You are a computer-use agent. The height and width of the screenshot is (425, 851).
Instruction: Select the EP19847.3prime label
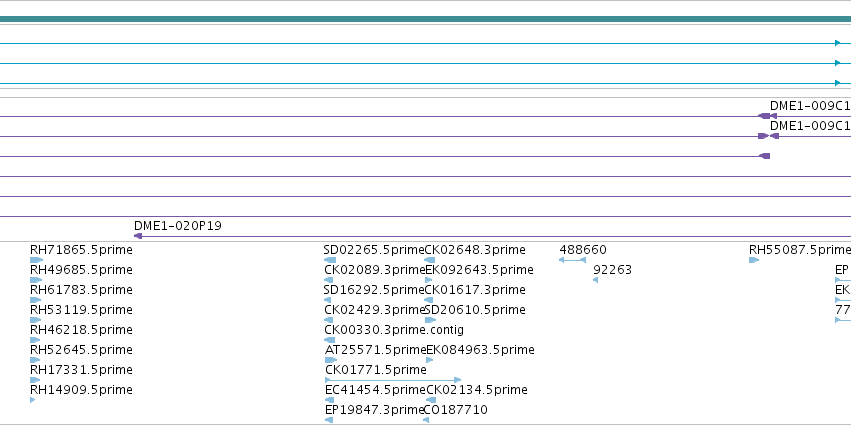tap(374, 409)
